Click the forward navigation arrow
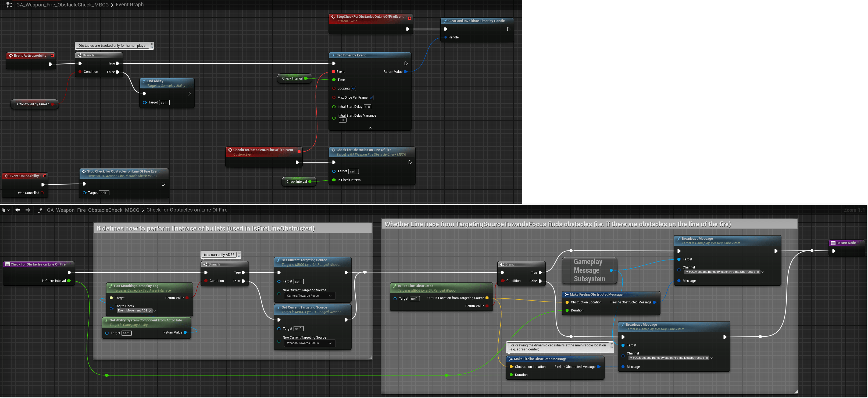Image resolution: width=868 pixels, height=398 pixels. tap(28, 210)
